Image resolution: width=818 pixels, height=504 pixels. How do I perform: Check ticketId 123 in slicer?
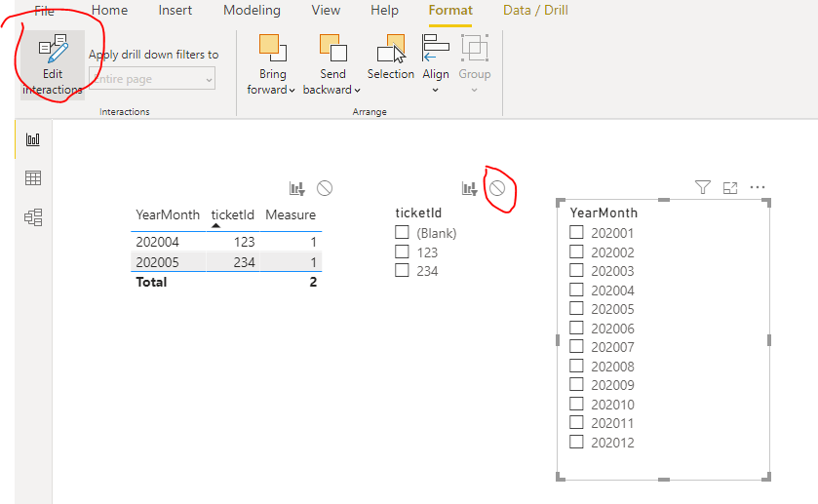click(402, 252)
